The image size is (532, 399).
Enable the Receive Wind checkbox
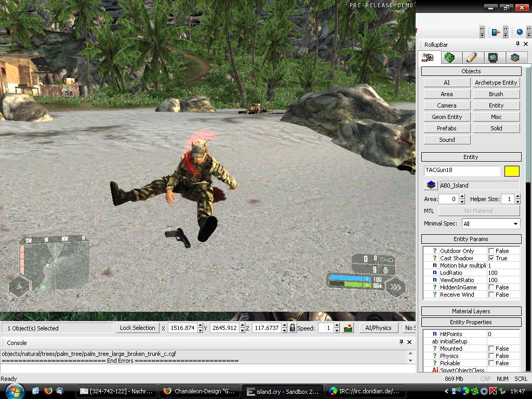coord(491,295)
